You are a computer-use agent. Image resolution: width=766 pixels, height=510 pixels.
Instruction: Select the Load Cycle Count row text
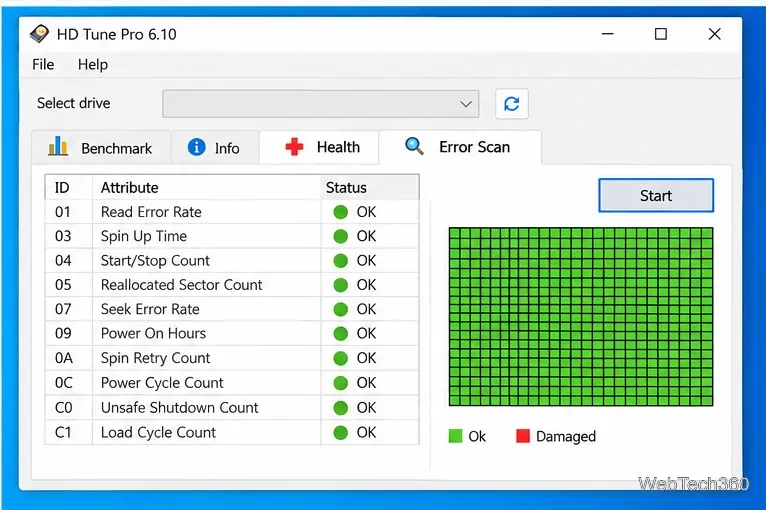tap(158, 433)
